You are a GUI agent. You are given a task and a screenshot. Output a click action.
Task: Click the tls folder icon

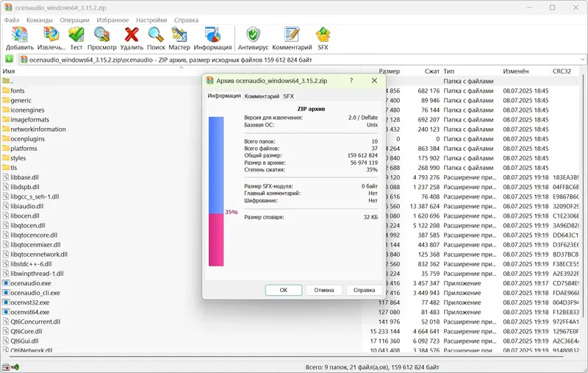pos(6,167)
